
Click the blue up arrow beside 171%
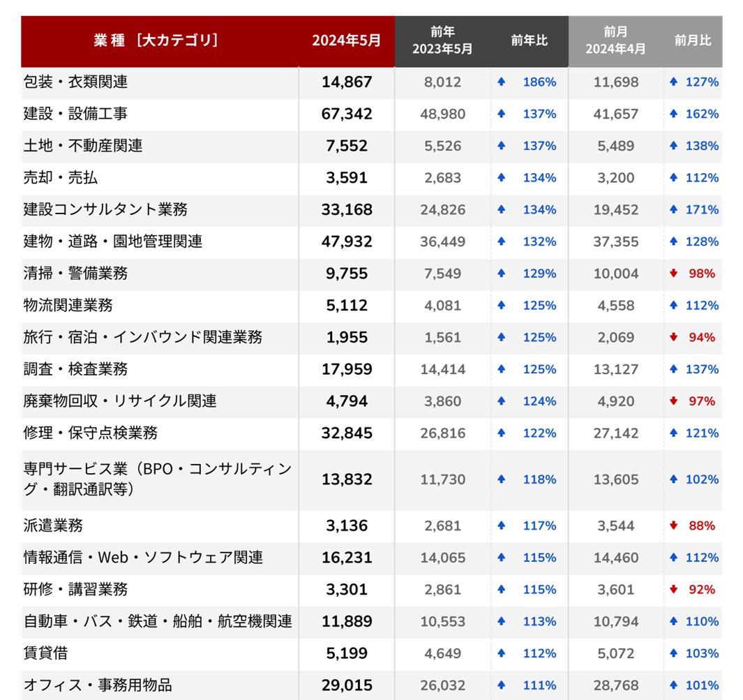673,209
